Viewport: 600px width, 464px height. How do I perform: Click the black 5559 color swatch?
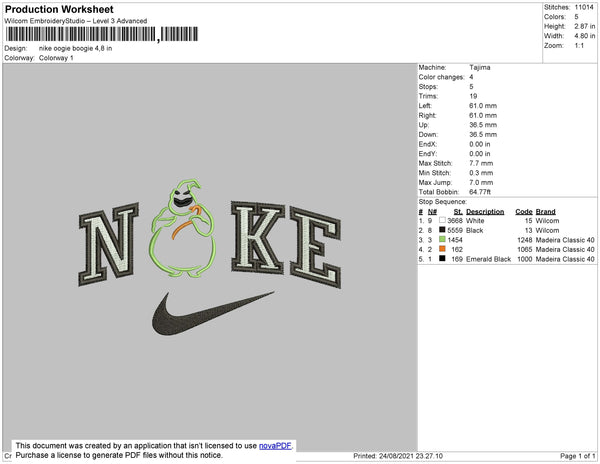tap(442, 230)
